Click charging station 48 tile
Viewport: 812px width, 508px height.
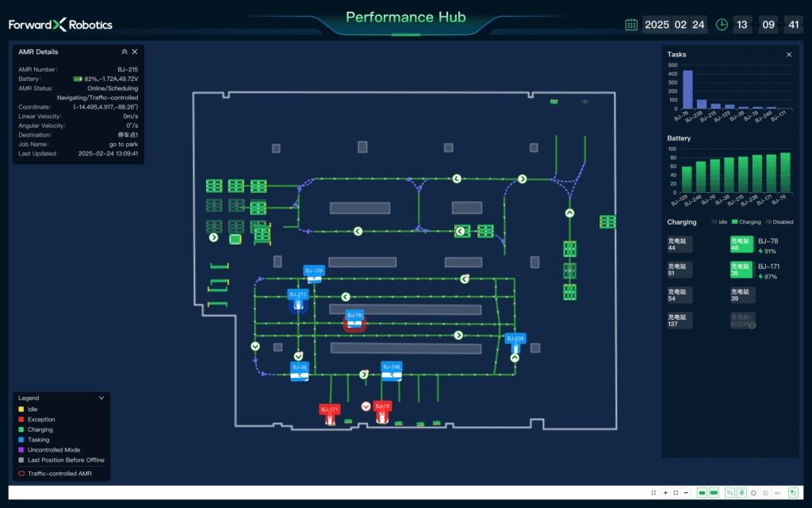tap(741, 244)
